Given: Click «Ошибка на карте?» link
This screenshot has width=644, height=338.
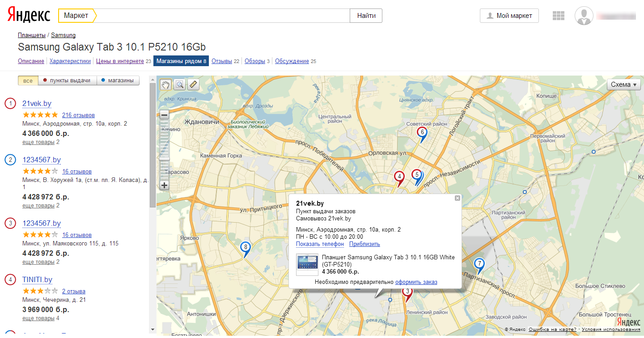Looking at the screenshot, I should coord(552,330).
